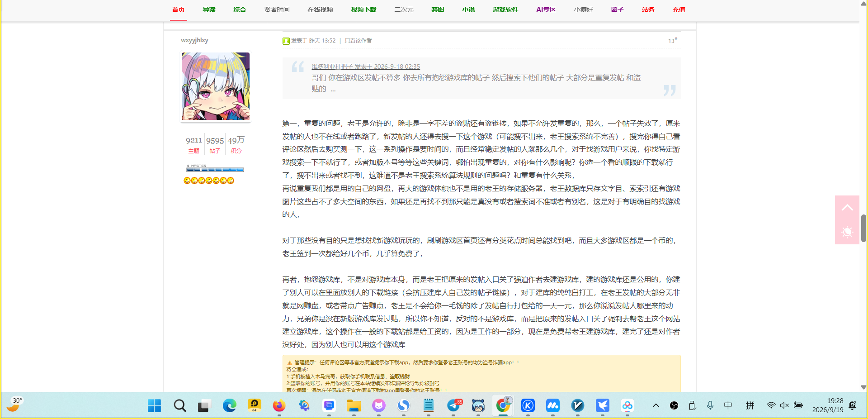Click the page vertical scrollbar thumb
This screenshot has height=419, width=868.
point(863,228)
